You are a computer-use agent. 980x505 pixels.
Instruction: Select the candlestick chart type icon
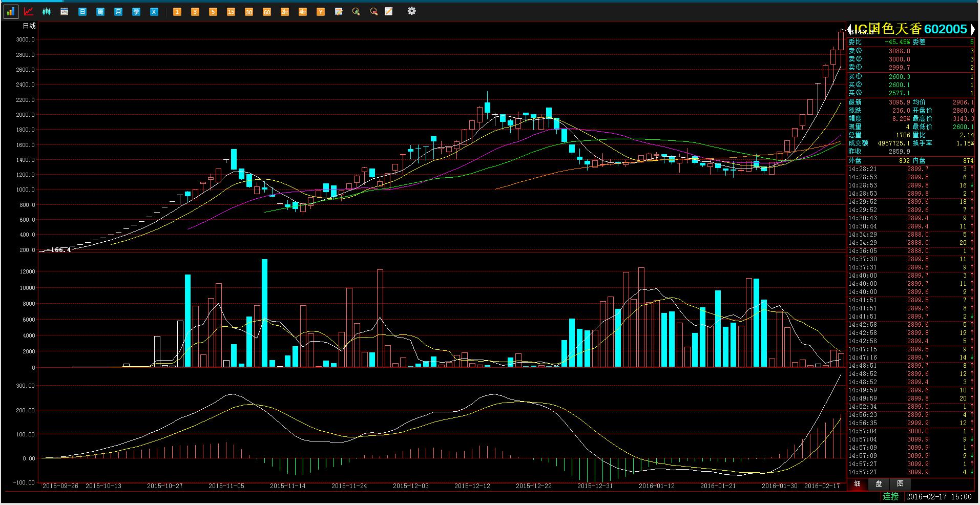coord(47,11)
